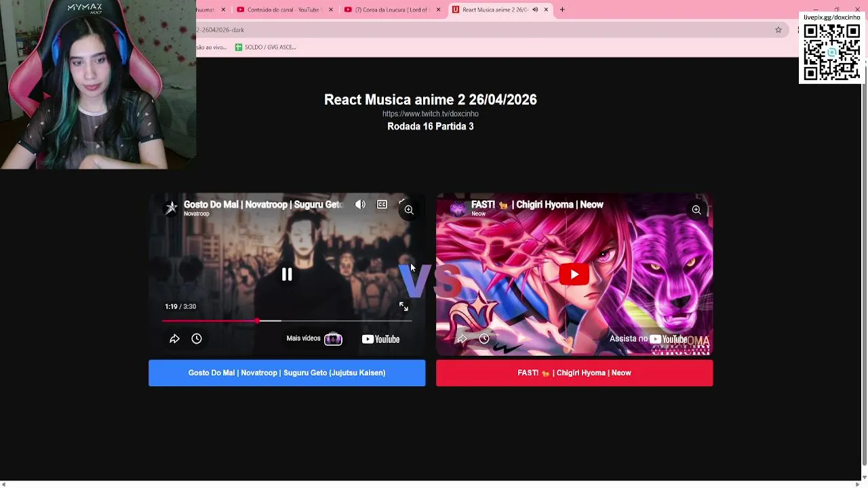Image resolution: width=868 pixels, height=488 pixels.
Task: Mute the React Musica tab audio icon
Action: pyautogui.click(x=535, y=9)
